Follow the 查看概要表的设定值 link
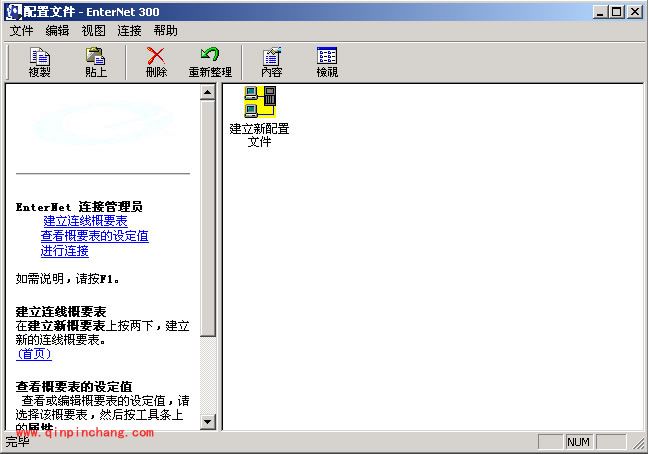The image size is (648, 454). (x=95, y=236)
